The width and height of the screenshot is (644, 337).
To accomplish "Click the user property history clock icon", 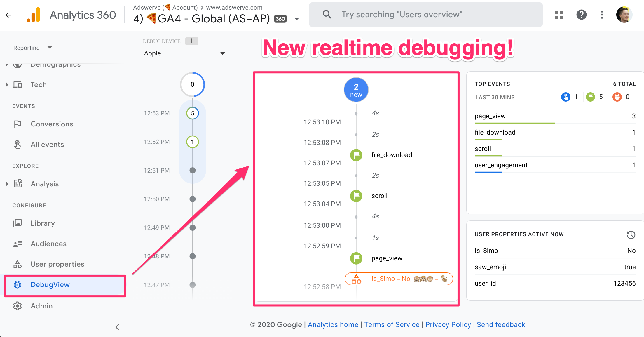I will coord(631,234).
